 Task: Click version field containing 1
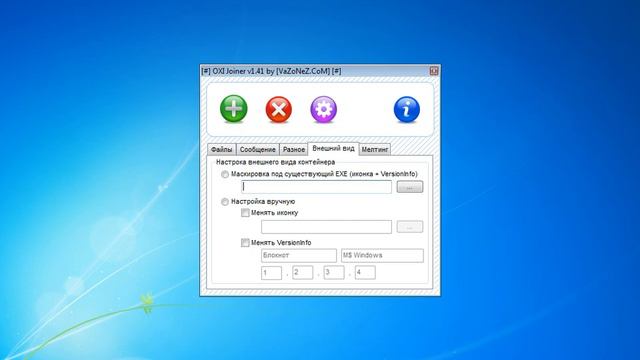(x=271, y=273)
